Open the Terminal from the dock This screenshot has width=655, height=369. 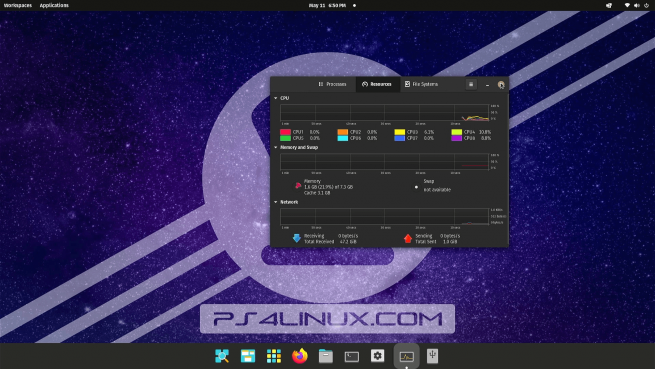point(352,356)
